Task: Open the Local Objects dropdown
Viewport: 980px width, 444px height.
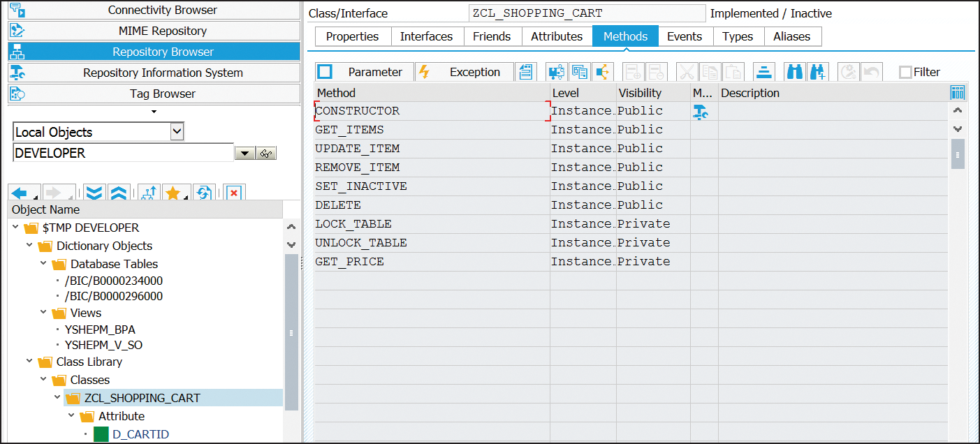Action: click(177, 131)
